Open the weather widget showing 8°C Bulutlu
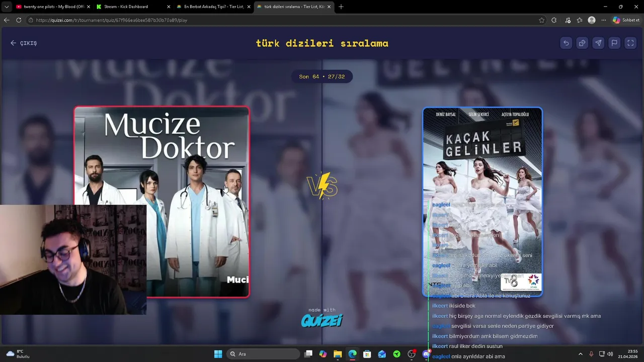This screenshot has height=362, width=644. [18, 354]
